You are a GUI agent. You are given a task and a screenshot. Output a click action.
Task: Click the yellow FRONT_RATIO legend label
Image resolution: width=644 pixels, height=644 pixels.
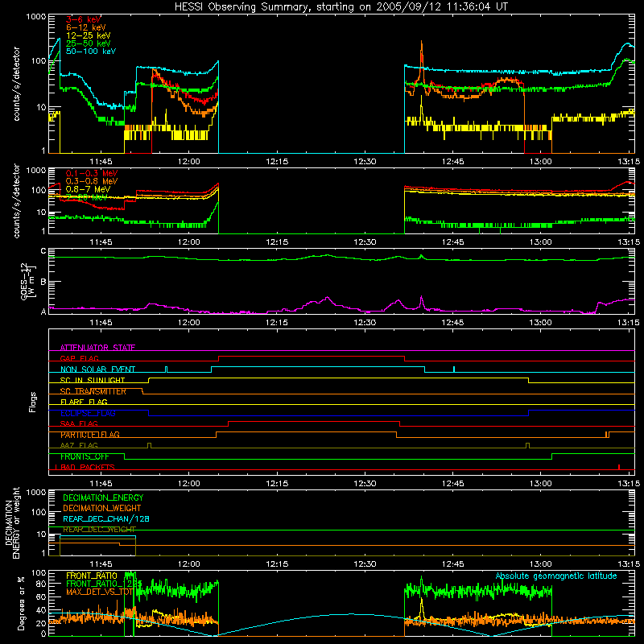pos(92,576)
